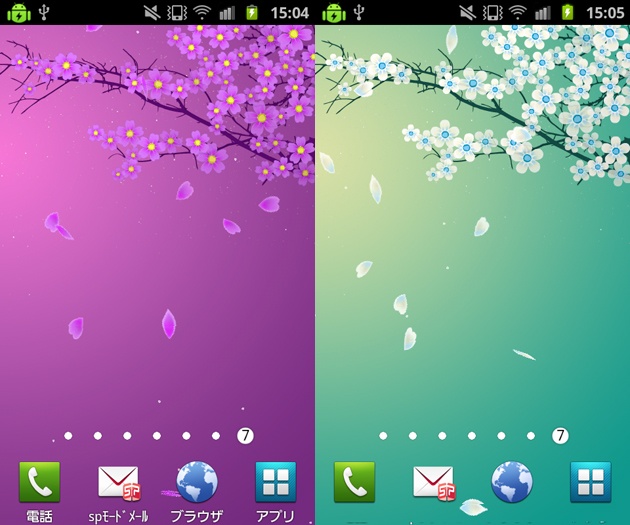Tap the 15:04 clock in status bar
The height and width of the screenshot is (525, 630).
pos(289,13)
